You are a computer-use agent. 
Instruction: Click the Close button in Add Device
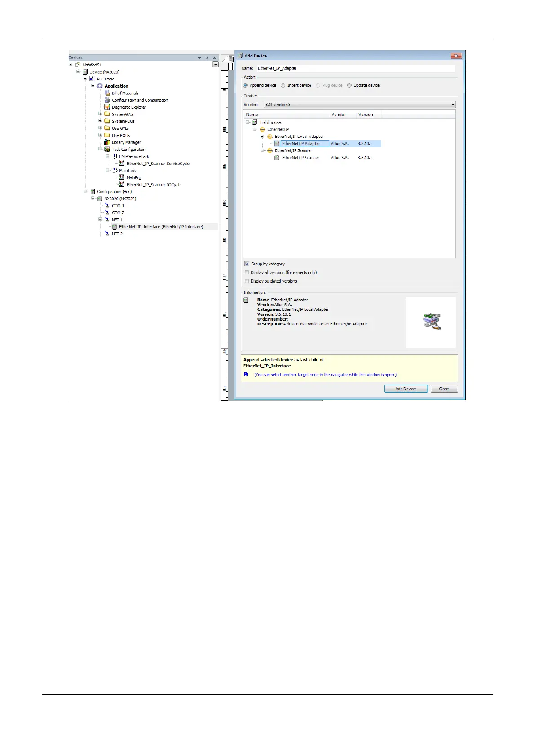[x=444, y=389]
